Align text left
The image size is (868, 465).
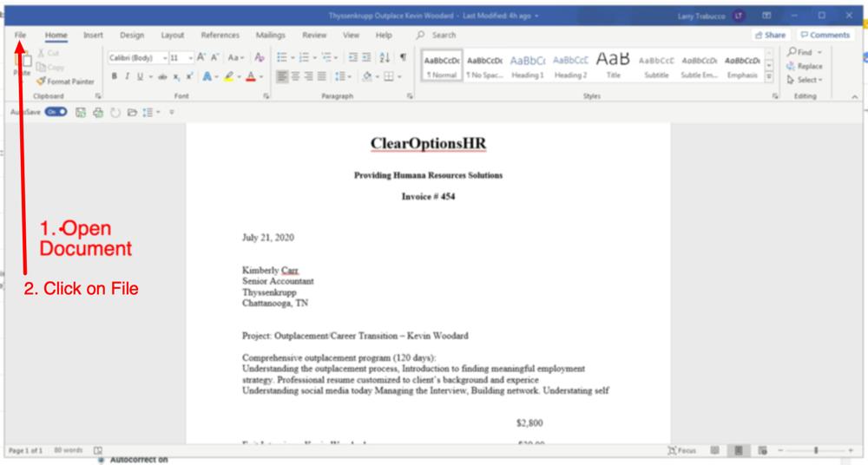tap(282, 76)
